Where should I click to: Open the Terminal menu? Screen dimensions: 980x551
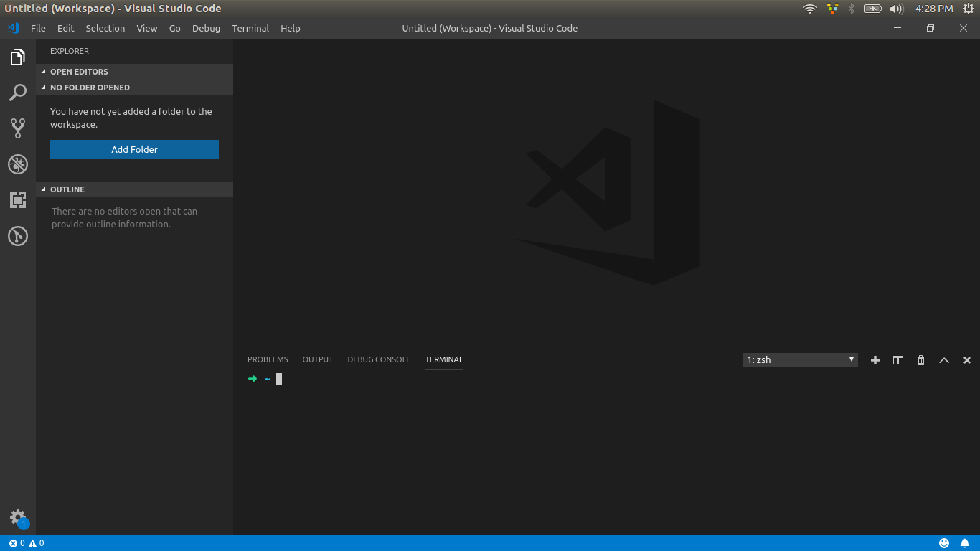[x=250, y=28]
